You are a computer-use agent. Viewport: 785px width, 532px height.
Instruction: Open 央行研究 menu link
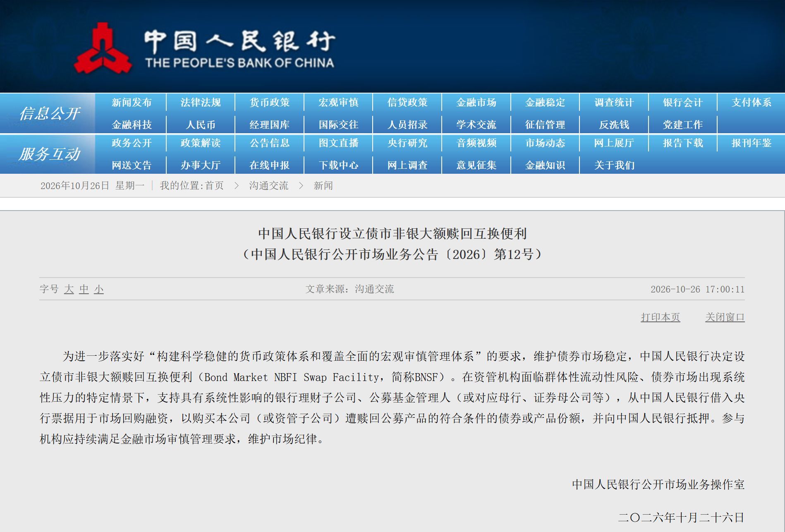point(407,143)
